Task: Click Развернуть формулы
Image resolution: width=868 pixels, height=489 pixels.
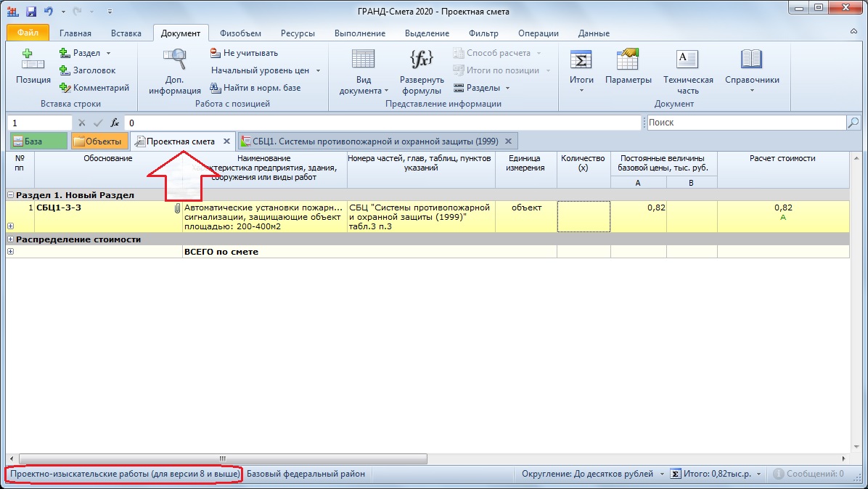Action: click(x=421, y=72)
